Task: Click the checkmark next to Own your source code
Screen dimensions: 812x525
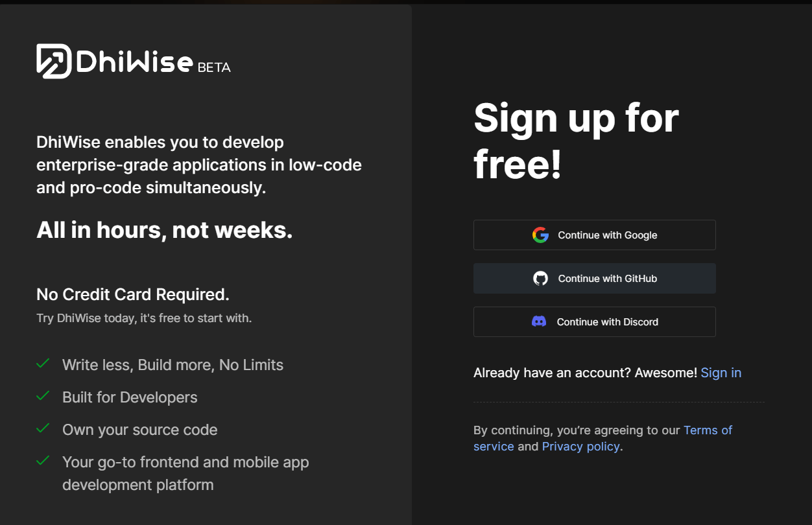Action: 43,428
